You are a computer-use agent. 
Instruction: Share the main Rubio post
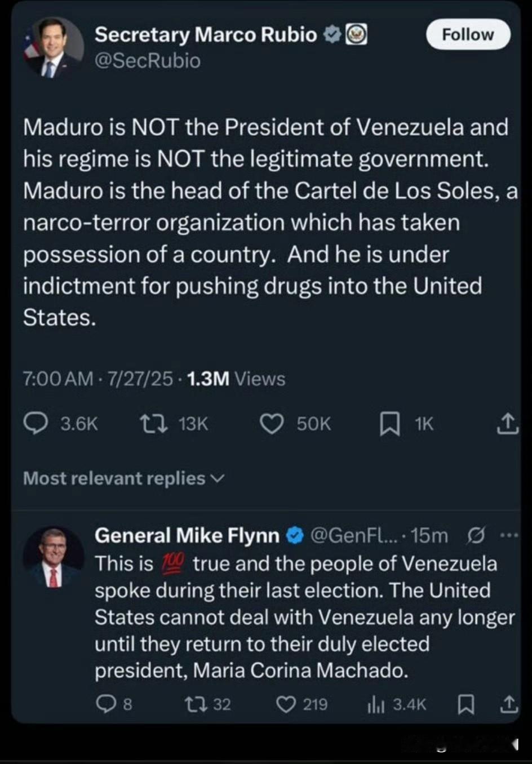coord(507,424)
